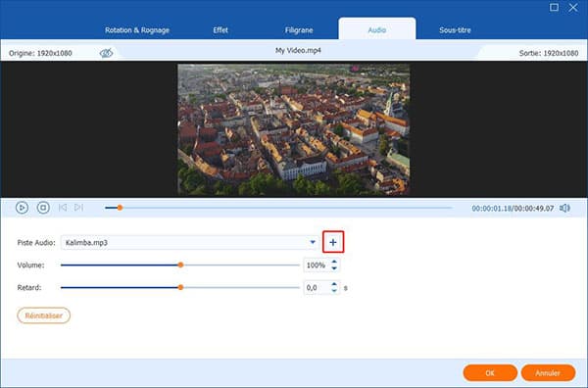Play the video preview
The width and height of the screenshot is (588, 388).
click(x=22, y=208)
